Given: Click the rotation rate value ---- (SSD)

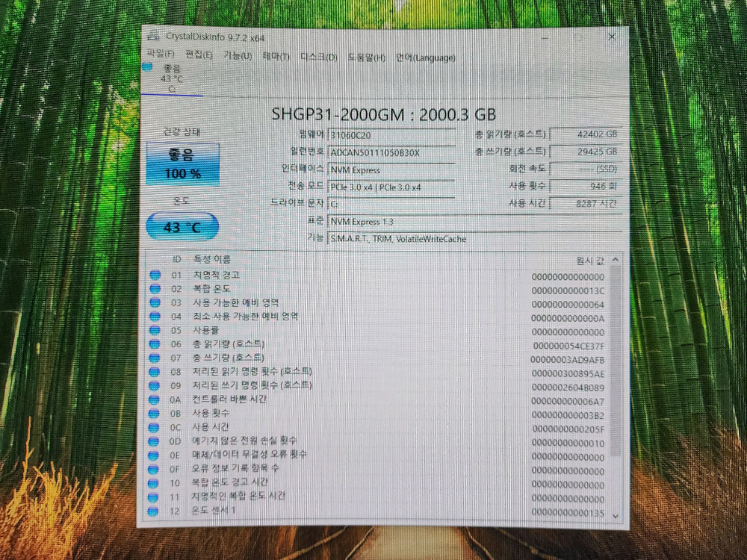Looking at the screenshot, I should (x=586, y=169).
